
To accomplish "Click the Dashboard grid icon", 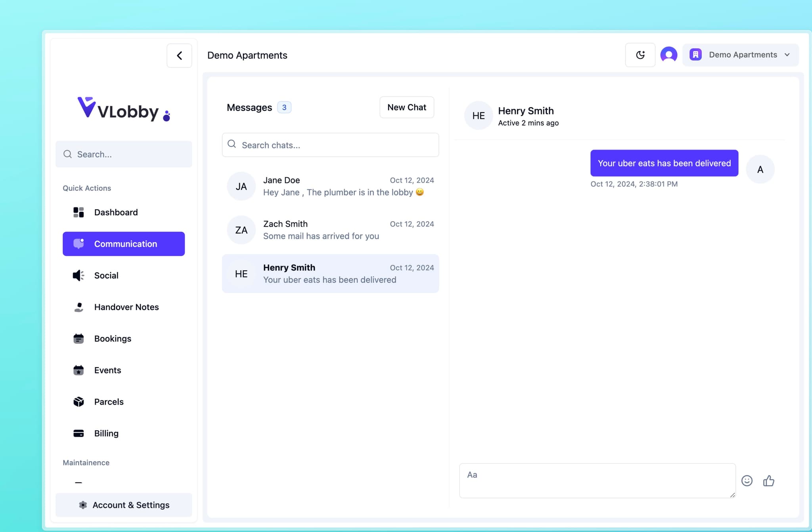I will tap(79, 212).
